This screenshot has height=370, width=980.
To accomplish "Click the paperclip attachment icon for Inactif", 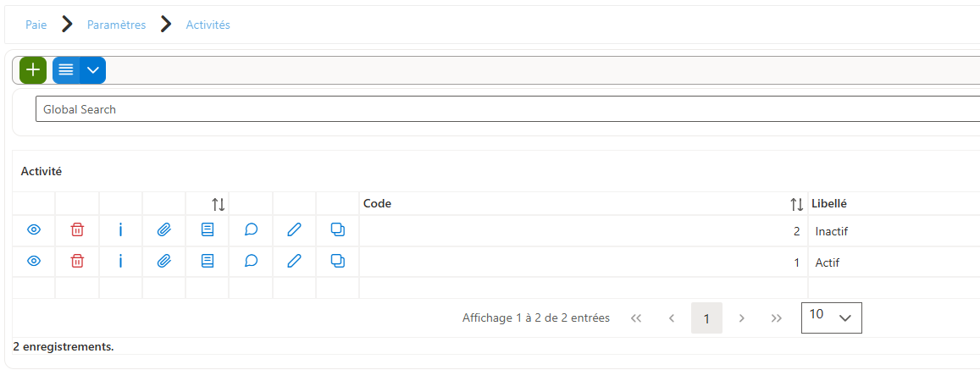I will (x=163, y=230).
